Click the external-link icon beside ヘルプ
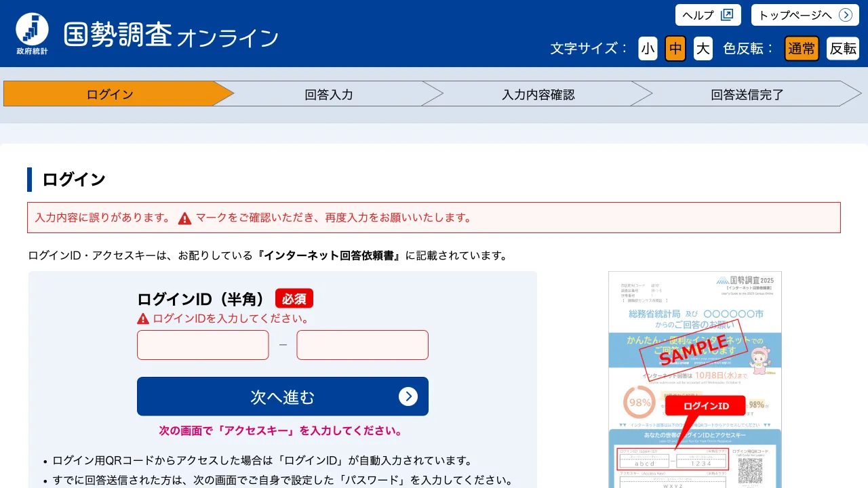 pos(728,14)
